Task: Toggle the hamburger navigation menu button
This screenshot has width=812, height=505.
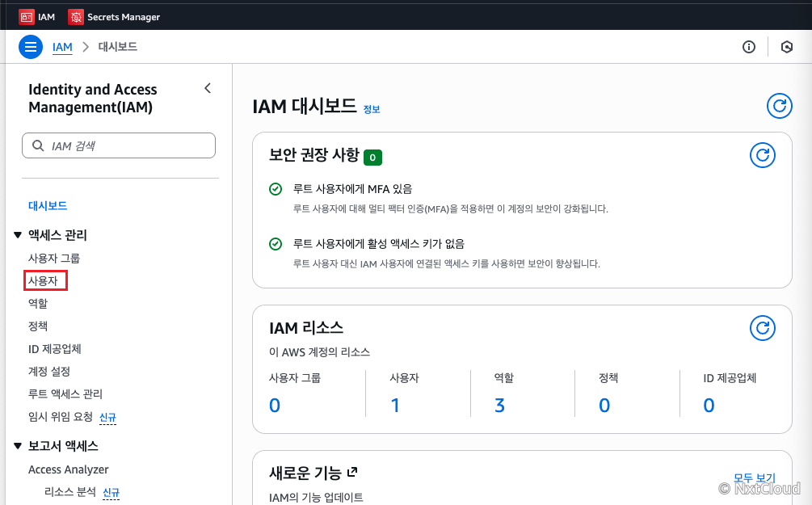Action: [x=31, y=47]
